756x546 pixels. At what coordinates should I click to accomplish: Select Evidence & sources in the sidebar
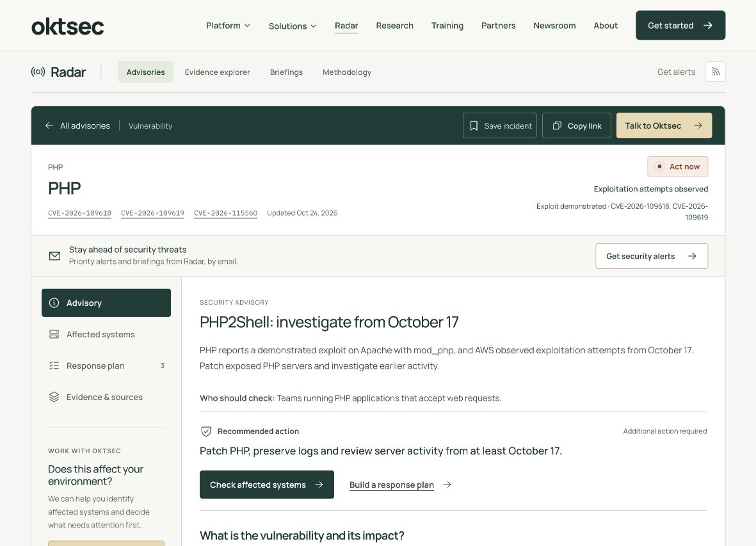coord(106,397)
